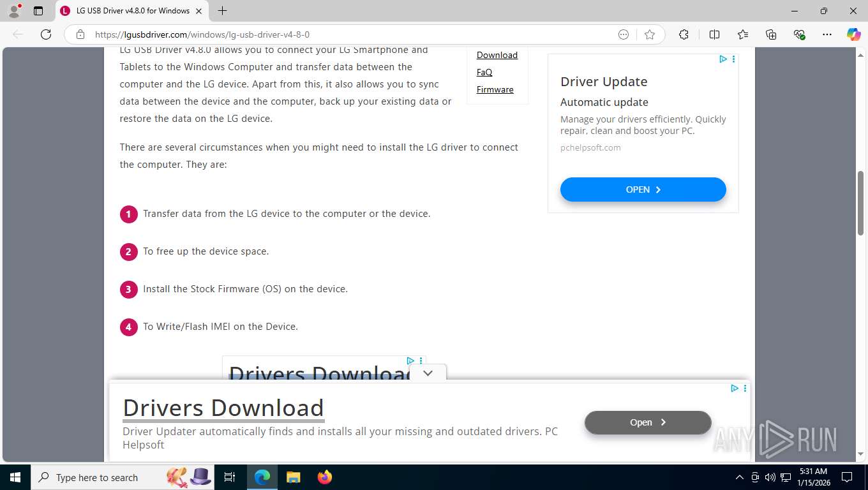Click the blue OPEN ad button
This screenshot has height=490, width=868.
tap(643, 189)
